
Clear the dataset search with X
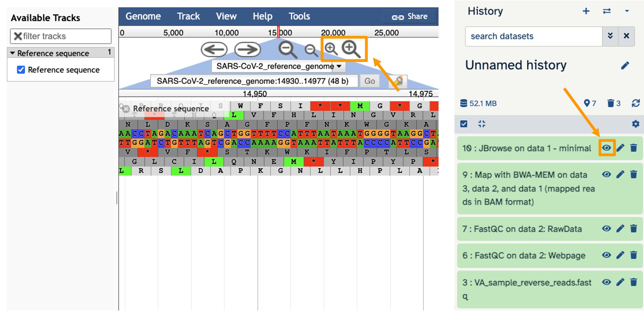point(626,36)
